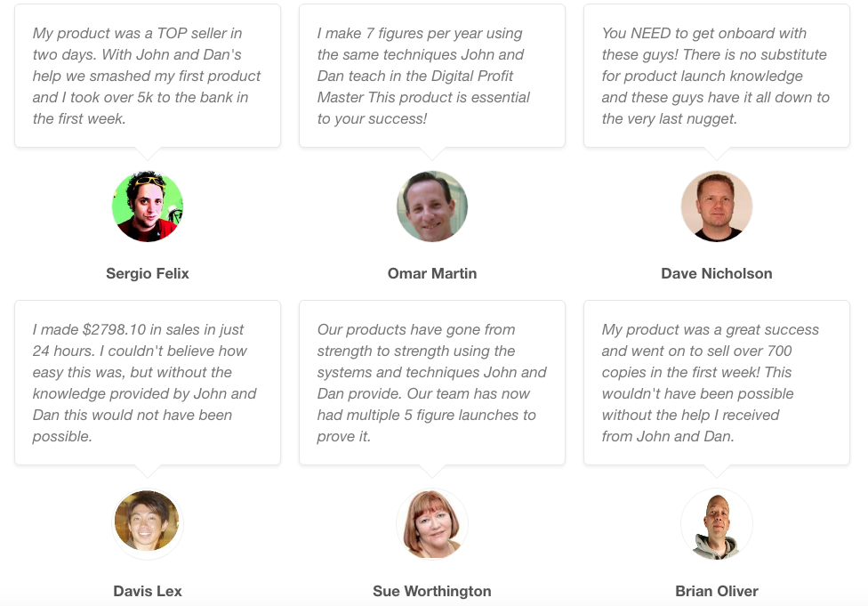Click Brian Oliver's profile picture
Viewport: 868px width, 606px height.
pyautogui.click(x=716, y=524)
